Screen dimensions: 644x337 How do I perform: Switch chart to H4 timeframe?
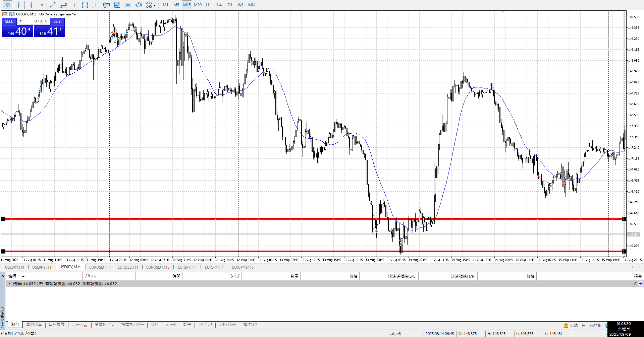pyautogui.click(x=219, y=5)
